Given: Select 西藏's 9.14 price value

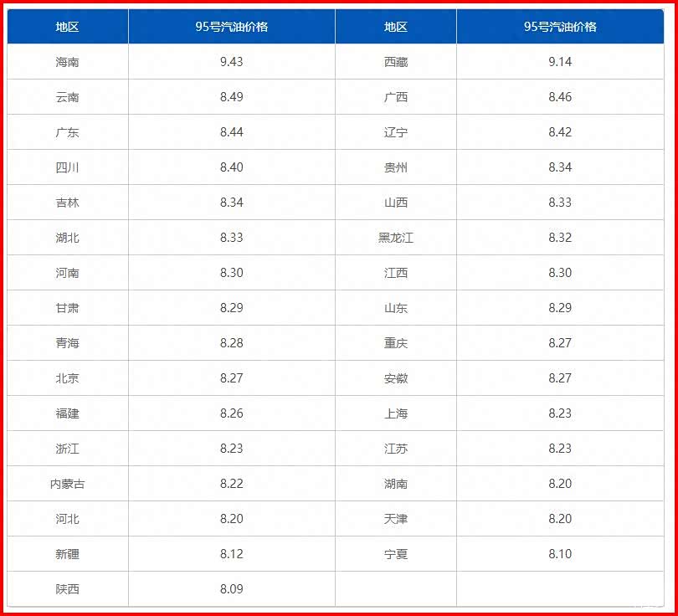Looking at the screenshot, I should click(560, 62).
